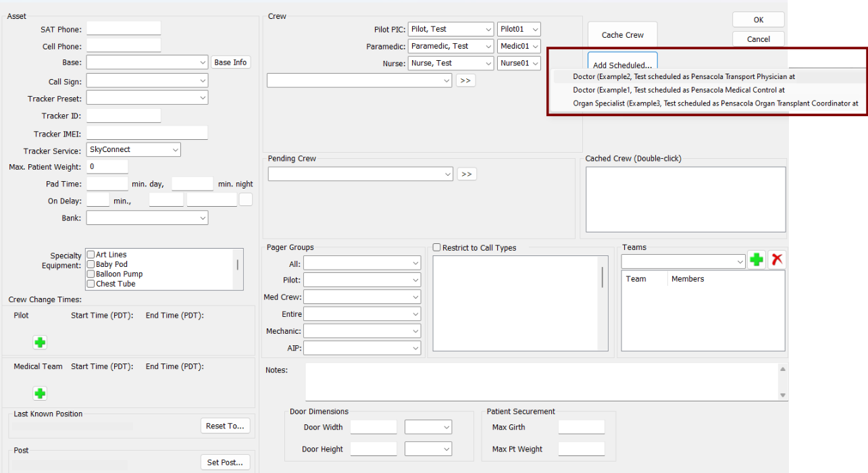Screen dimensions: 868x473
Task: Open the Nurse name dropdown
Action: [451, 63]
